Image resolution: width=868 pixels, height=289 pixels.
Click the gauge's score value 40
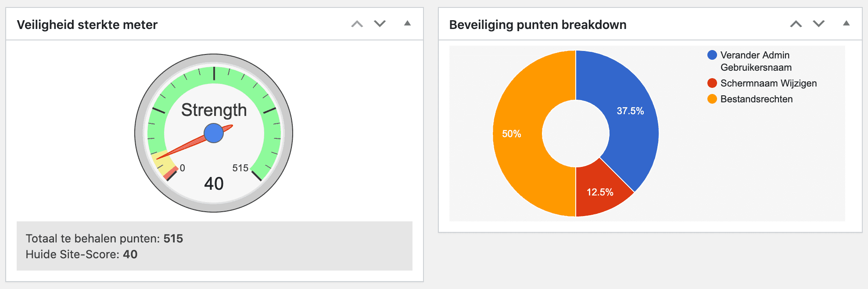click(214, 184)
